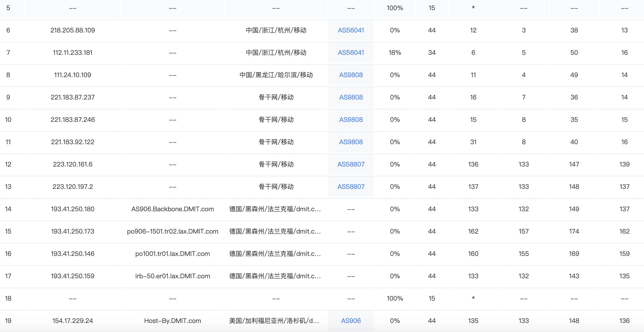Viewport: 644px width, 332px height.
Task: Select IP address 154.17.229.24
Action: pos(73,321)
